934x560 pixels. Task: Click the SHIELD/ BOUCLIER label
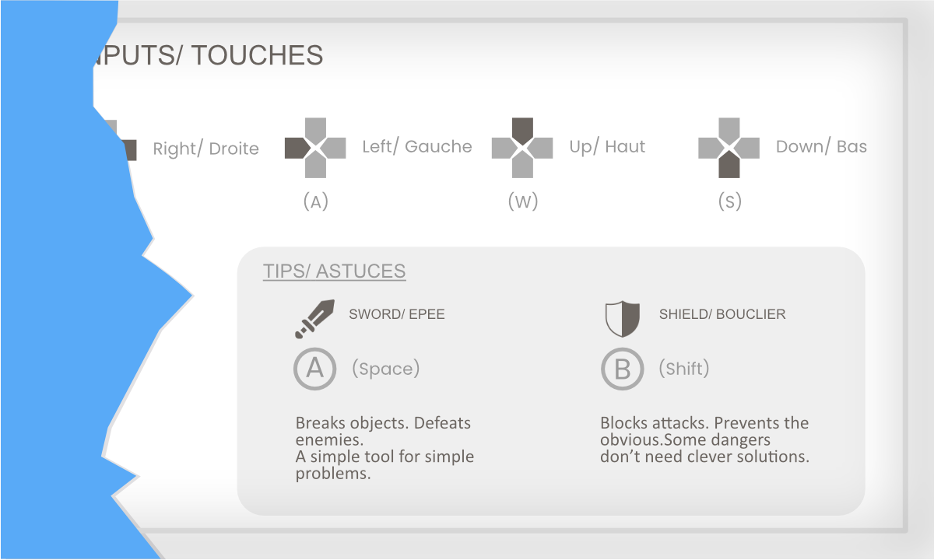722,314
